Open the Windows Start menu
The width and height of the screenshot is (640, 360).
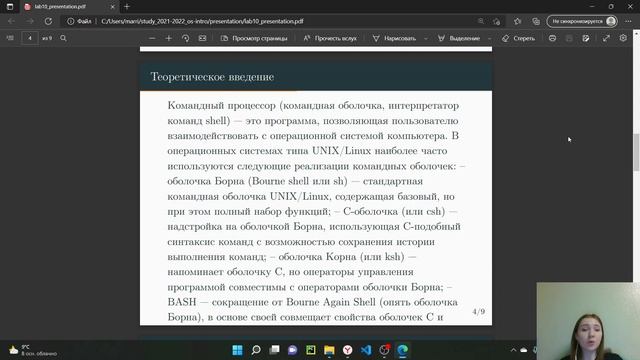(x=237, y=350)
